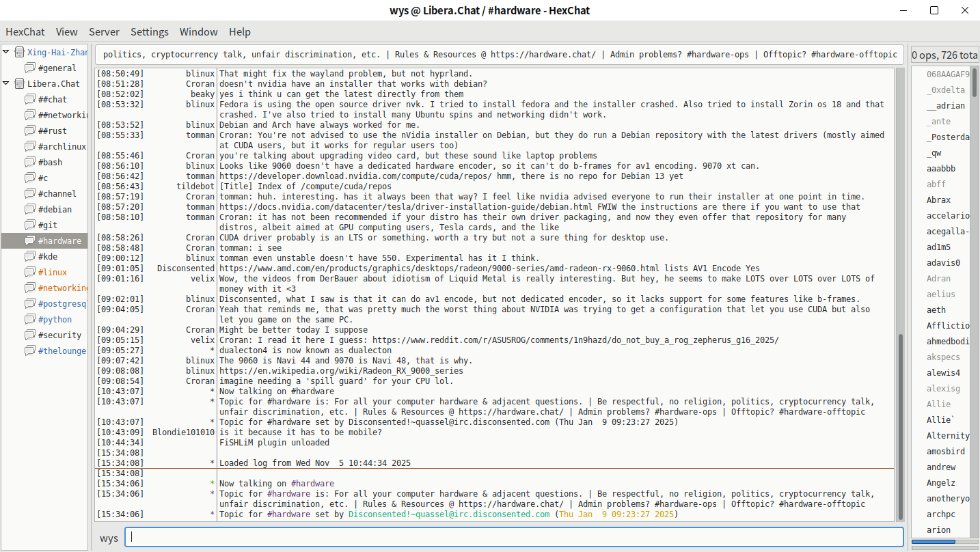Visit the Wikipedia Radeon_RX_9000_series link
980x552 pixels.
[342, 371]
